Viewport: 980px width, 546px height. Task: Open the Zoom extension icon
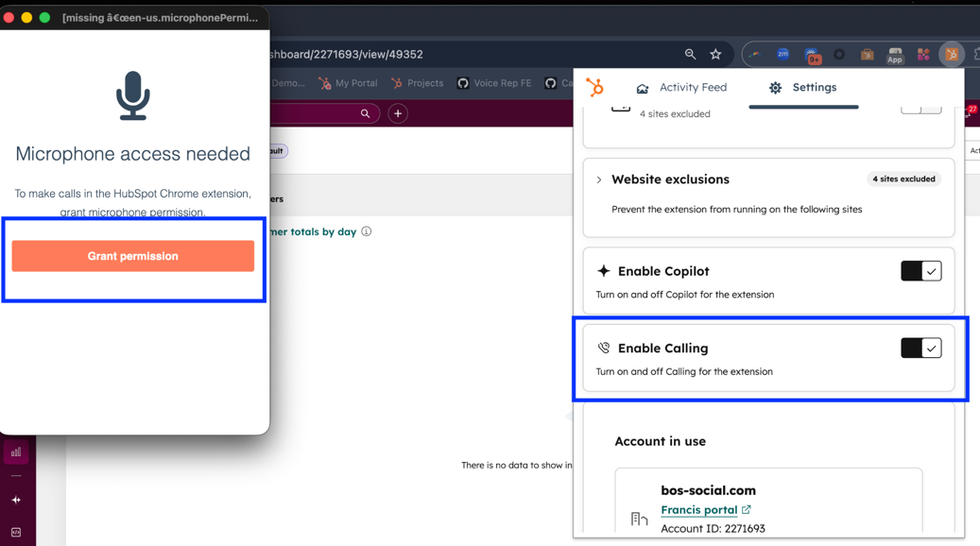(x=782, y=55)
